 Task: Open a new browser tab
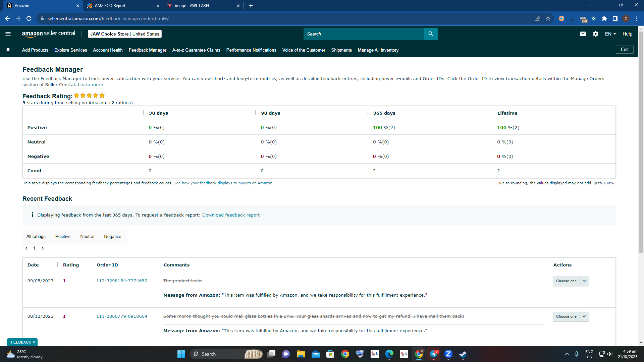click(251, 6)
